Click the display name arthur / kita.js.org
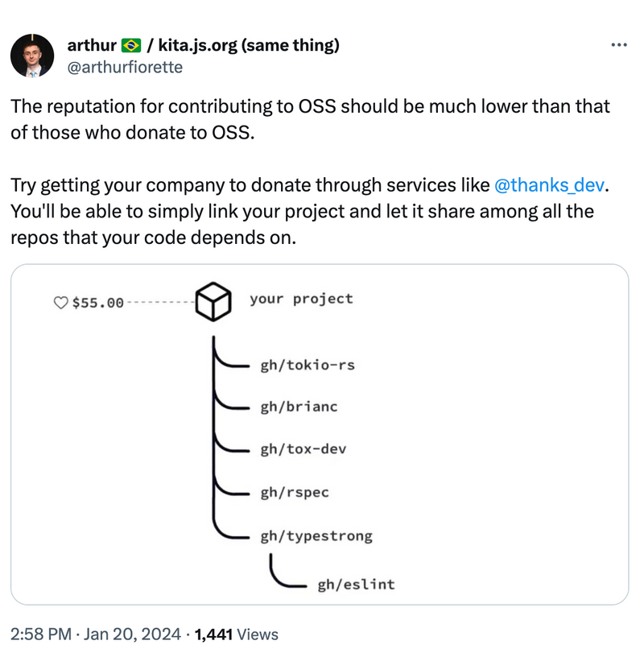The width and height of the screenshot is (644, 653). [203, 45]
